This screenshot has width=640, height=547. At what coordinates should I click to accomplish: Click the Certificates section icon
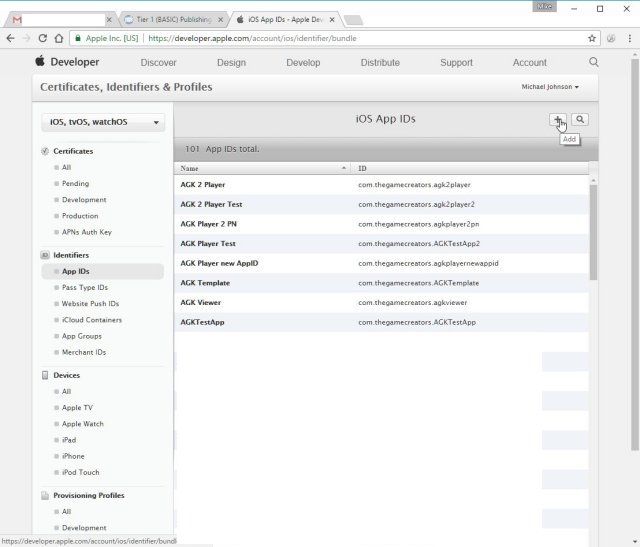tap(45, 151)
